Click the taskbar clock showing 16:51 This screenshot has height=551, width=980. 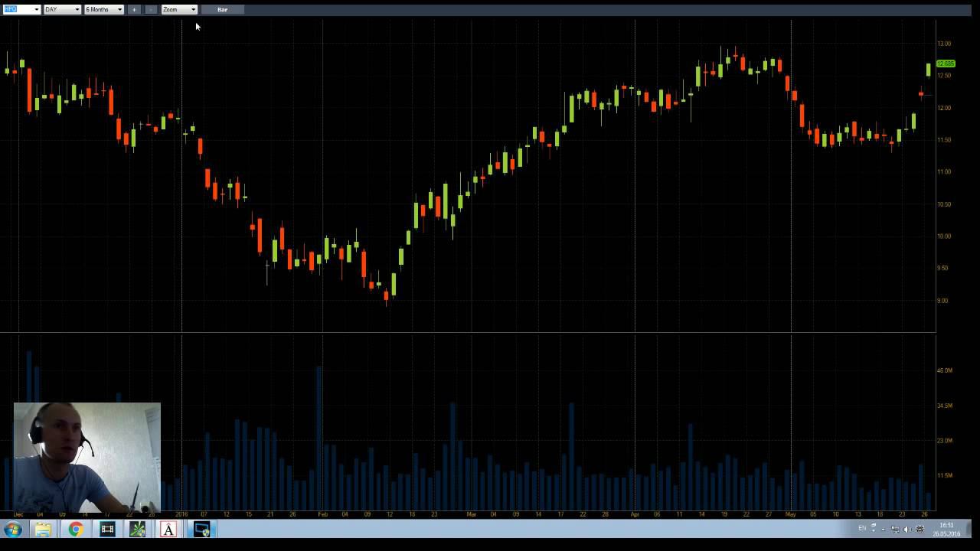pyautogui.click(x=947, y=530)
